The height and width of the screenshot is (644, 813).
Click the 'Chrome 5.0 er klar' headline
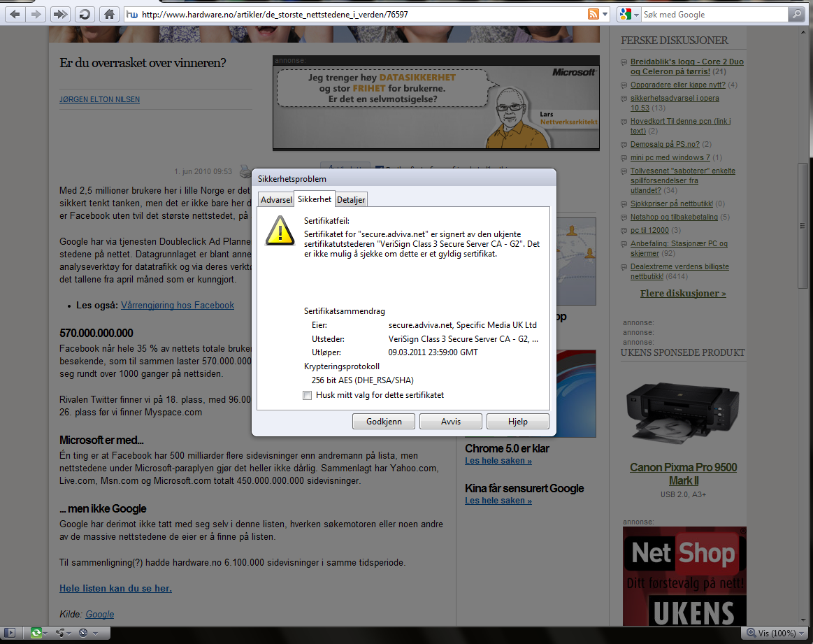point(507,448)
